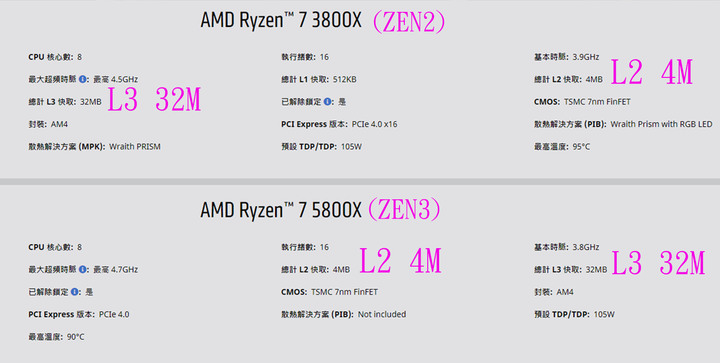720x363 pixels.
Task: Click info icon beside 3800X 4.5GHz boost label
Action: [x=83, y=79]
